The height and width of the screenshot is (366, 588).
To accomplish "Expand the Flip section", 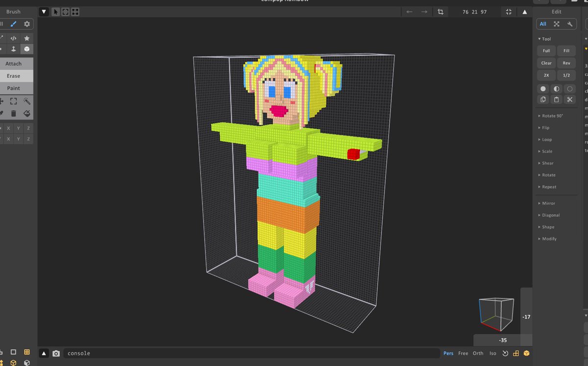I will [x=544, y=128].
